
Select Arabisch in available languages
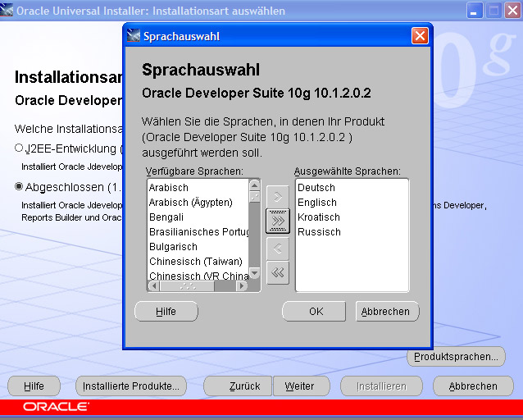[x=198, y=188]
